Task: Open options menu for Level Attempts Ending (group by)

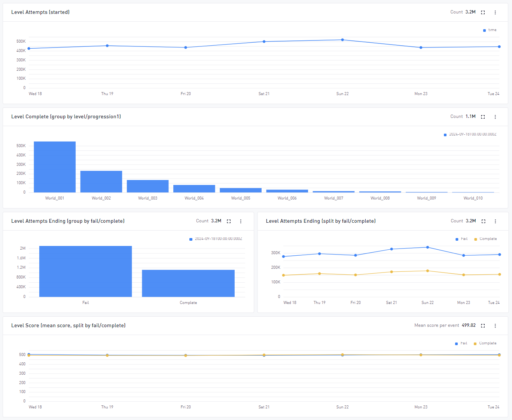Action: click(x=241, y=221)
